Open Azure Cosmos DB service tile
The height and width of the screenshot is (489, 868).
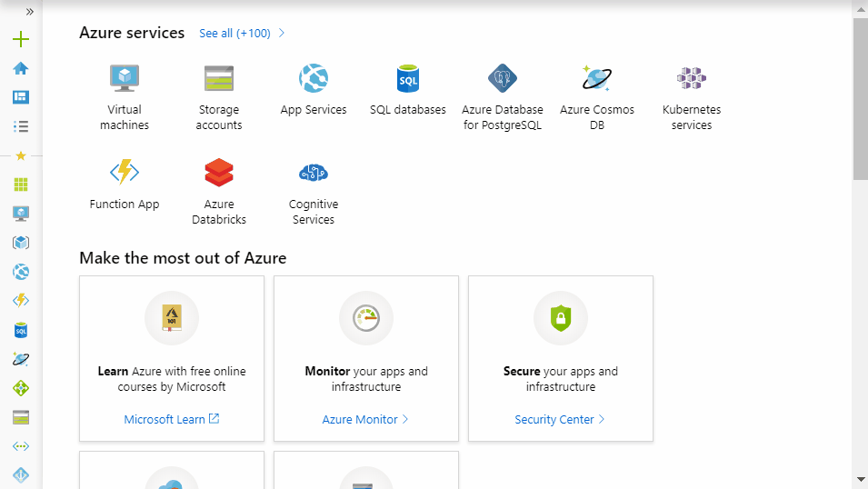597,97
